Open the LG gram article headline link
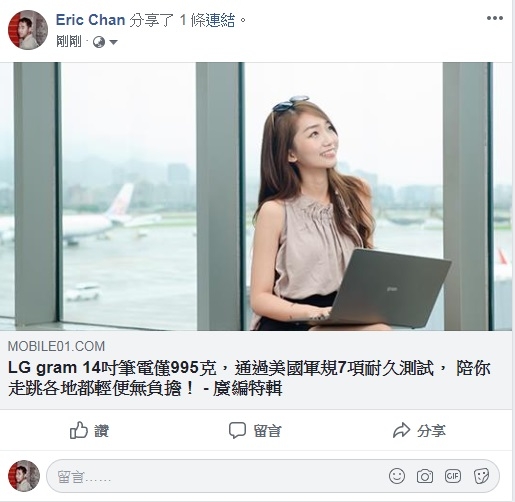 [249, 378]
